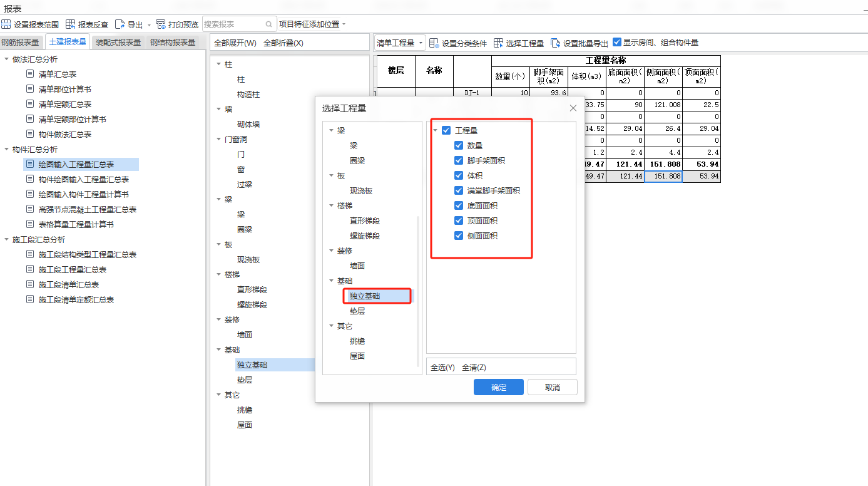868x486 pixels.
Task: Click 全选(Y) in the dialog
Action: 442,368
